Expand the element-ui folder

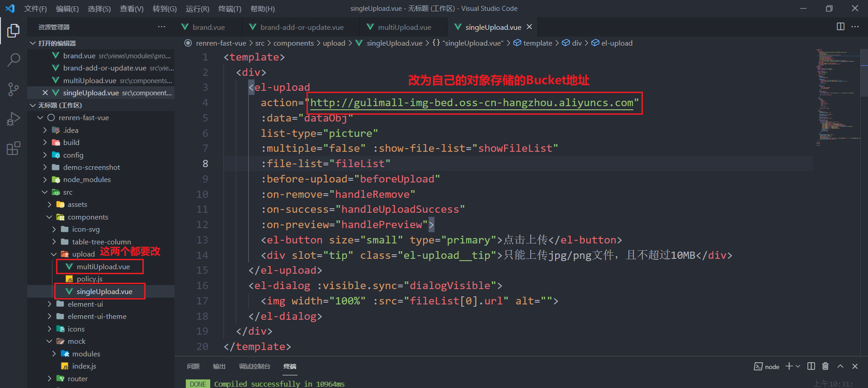point(101,304)
